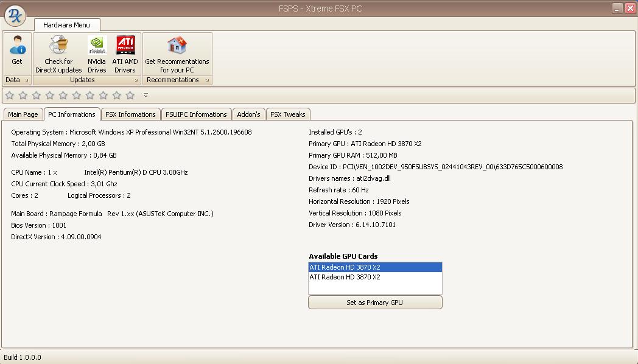The width and height of the screenshot is (638, 364).
Task: Expand the Data group launcher
Action: (x=27, y=80)
